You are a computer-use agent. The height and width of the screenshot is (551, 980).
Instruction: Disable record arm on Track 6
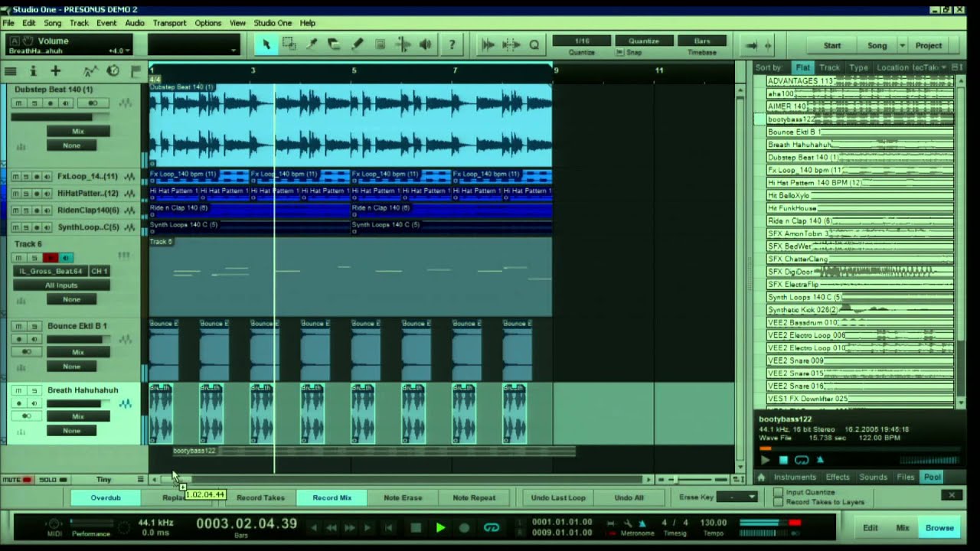tap(51, 258)
